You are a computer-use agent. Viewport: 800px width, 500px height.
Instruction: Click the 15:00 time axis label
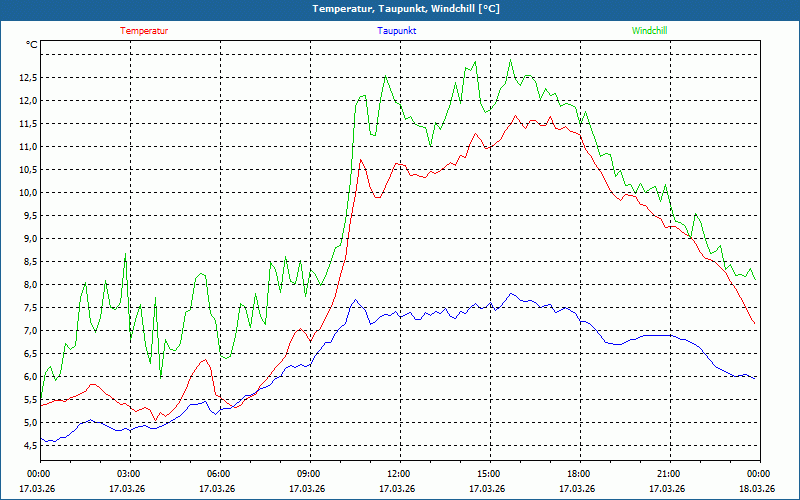click(x=488, y=474)
